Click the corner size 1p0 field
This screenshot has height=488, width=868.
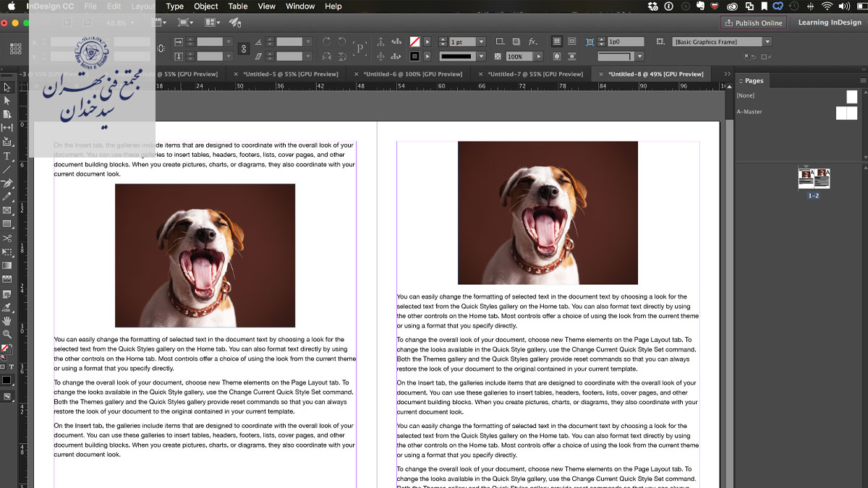click(x=625, y=42)
